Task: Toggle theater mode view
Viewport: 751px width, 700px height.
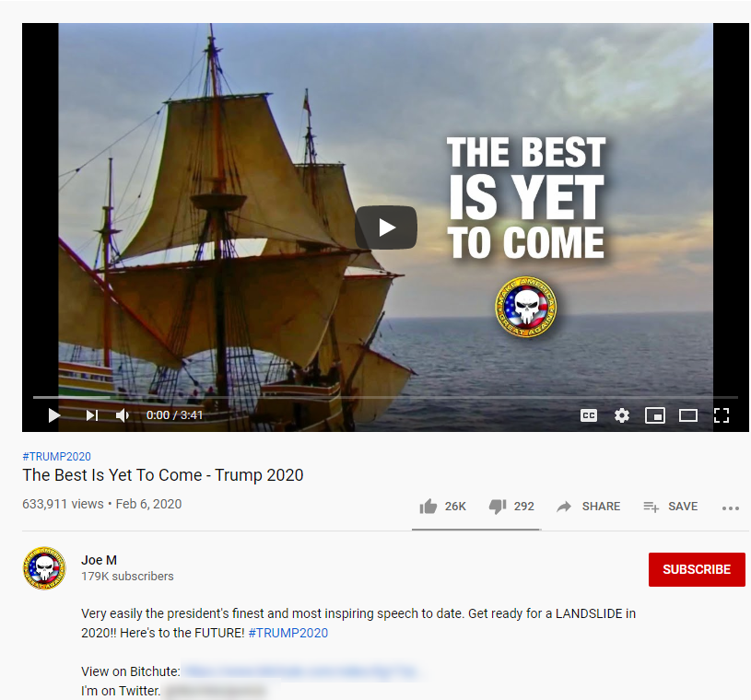Action: point(688,415)
